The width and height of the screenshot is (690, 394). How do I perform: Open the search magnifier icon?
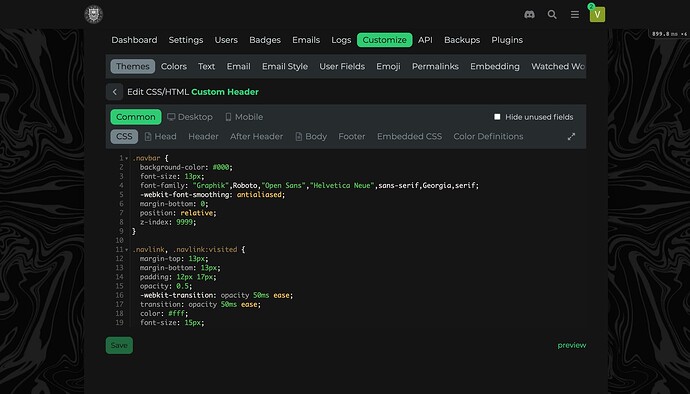[552, 15]
